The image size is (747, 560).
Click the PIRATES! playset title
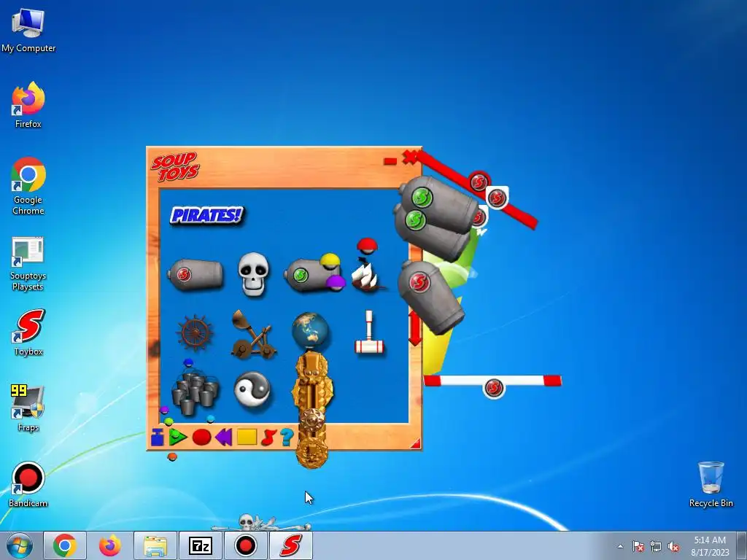coord(206,215)
